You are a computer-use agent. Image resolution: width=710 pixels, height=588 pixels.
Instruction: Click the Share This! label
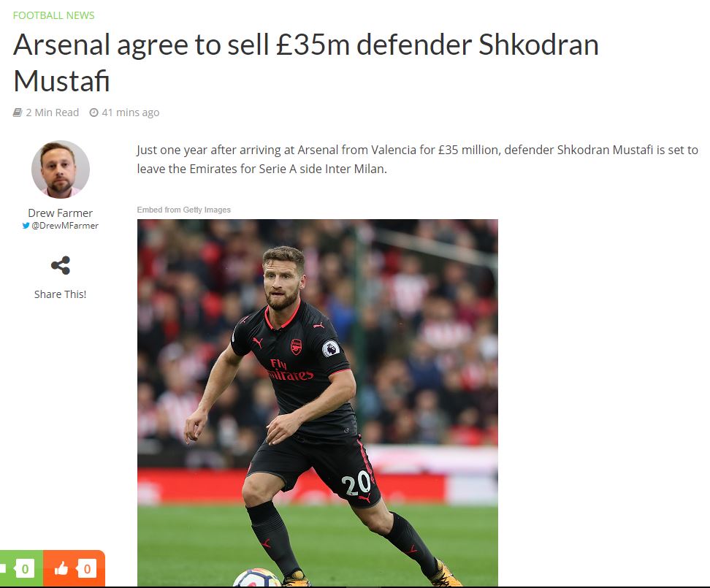60,294
